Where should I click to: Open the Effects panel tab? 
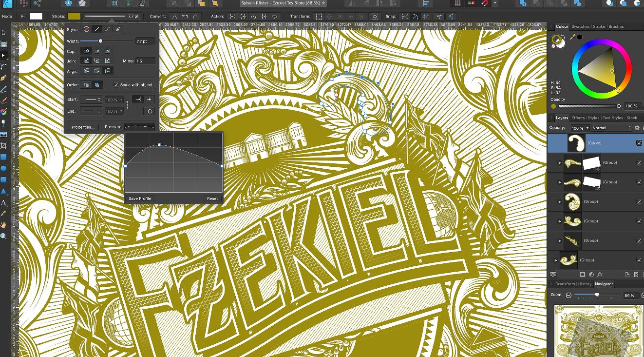click(x=578, y=118)
